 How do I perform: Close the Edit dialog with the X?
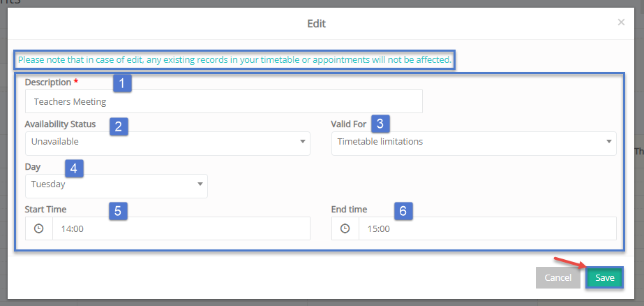(x=621, y=22)
